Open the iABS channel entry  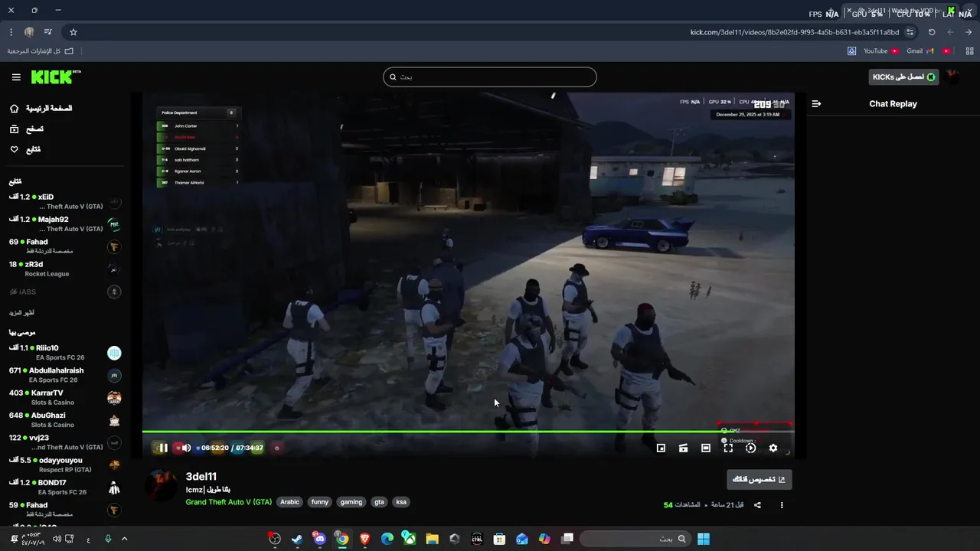pyautogui.click(x=65, y=292)
